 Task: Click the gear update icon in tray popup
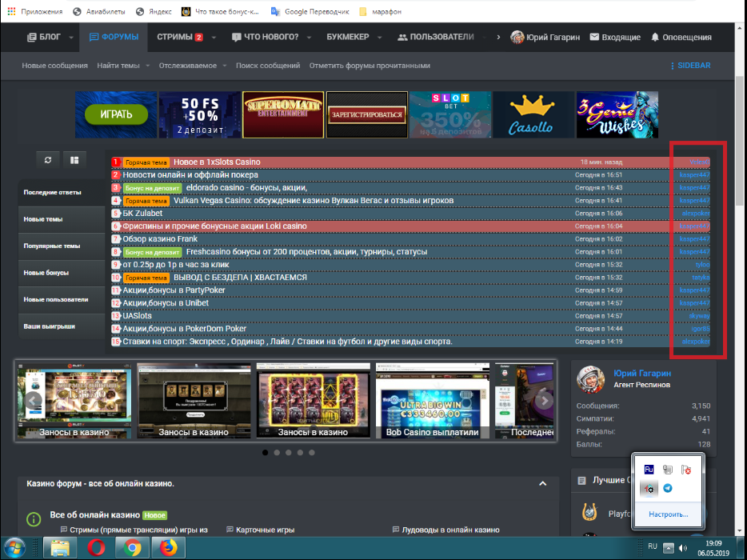pyautogui.click(x=649, y=489)
